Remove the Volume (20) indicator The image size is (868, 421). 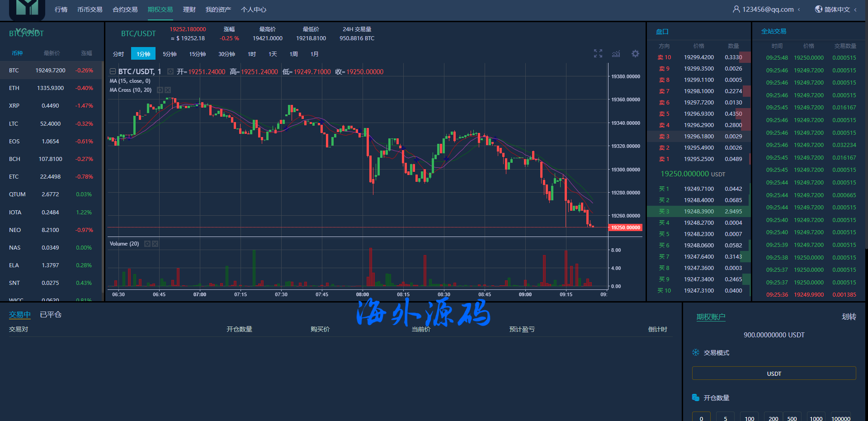(x=155, y=244)
